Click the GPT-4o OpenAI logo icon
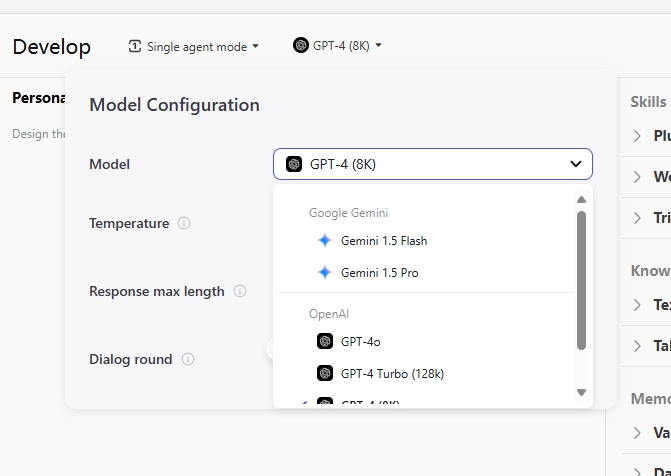The height and width of the screenshot is (476, 671). tap(324, 341)
